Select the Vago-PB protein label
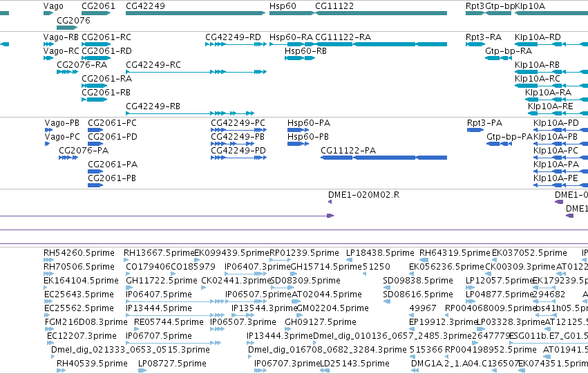The image size is (588, 374). [62, 123]
